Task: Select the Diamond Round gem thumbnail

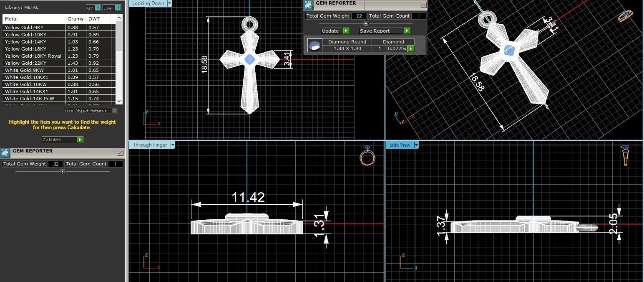Action: point(315,45)
